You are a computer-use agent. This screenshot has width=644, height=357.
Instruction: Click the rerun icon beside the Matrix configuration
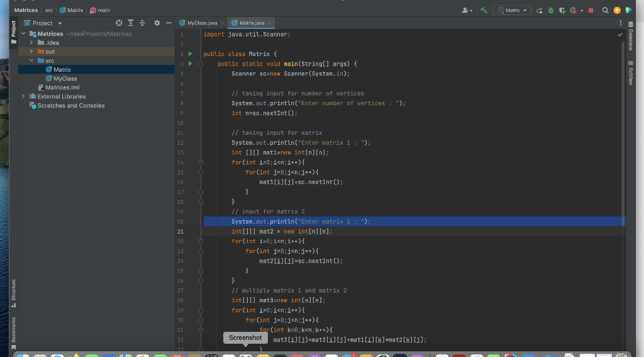click(x=541, y=10)
